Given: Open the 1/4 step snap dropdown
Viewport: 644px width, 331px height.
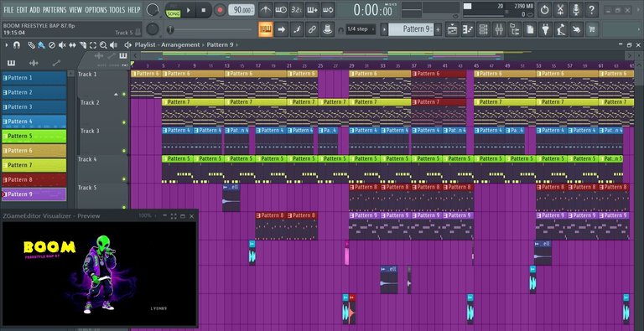Looking at the screenshot, I should [361, 29].
